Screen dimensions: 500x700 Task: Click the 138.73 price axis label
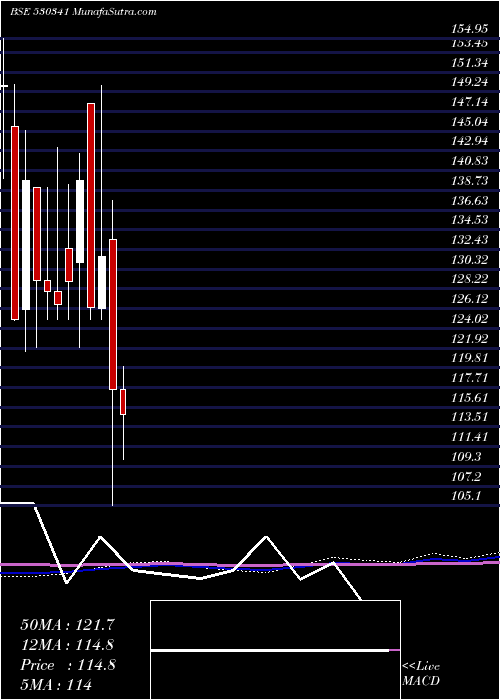click(x=470, y=180)
